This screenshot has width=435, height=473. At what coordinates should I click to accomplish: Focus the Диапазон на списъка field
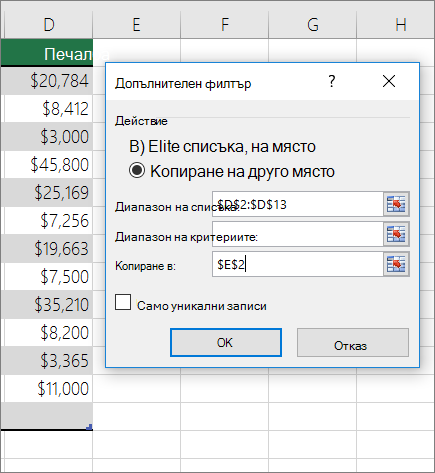[x=298, y=204]
